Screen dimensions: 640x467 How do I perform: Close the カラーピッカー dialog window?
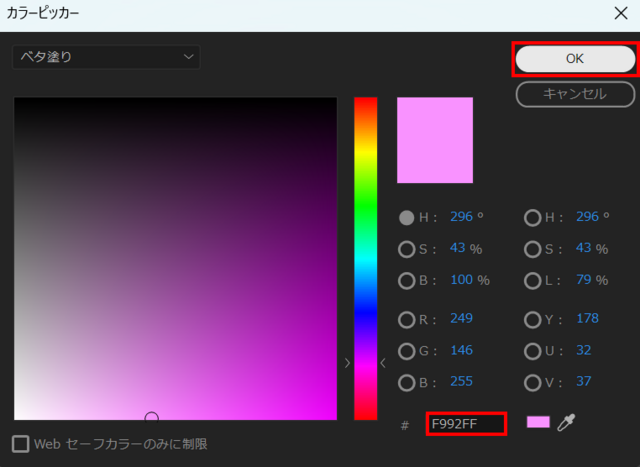point(620,14)
